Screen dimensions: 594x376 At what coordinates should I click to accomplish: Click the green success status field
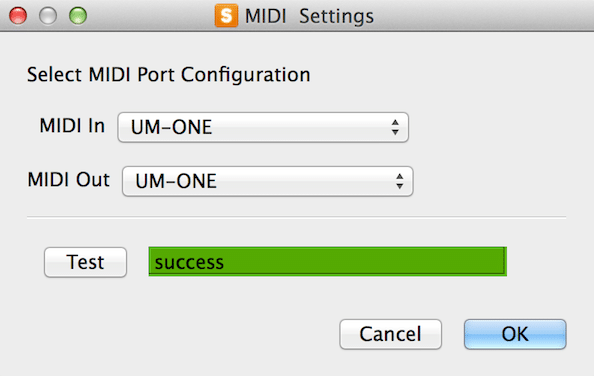click(328, 261)
